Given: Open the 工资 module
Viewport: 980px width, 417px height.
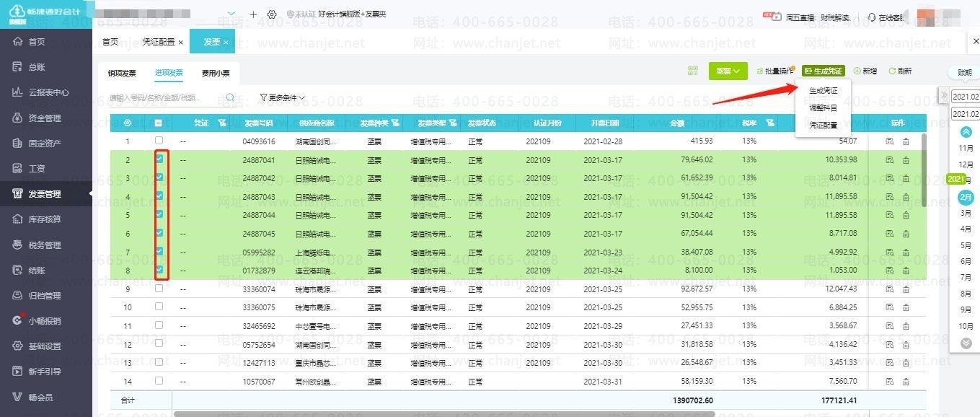Looking at the screenshot, I should (46, 168).
